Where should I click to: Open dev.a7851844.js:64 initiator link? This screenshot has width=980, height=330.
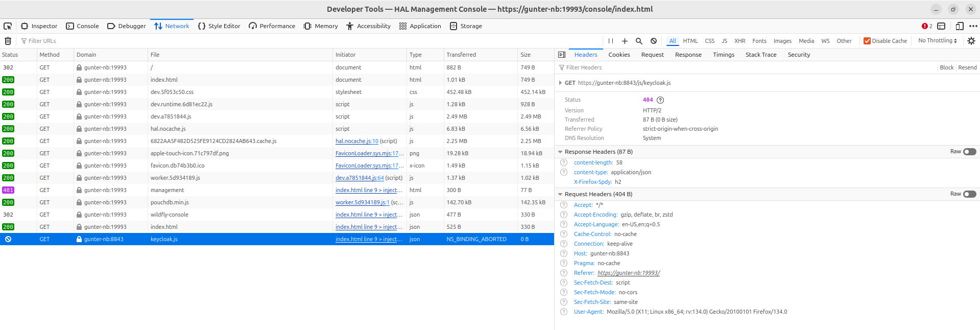(x=360, y=178)
